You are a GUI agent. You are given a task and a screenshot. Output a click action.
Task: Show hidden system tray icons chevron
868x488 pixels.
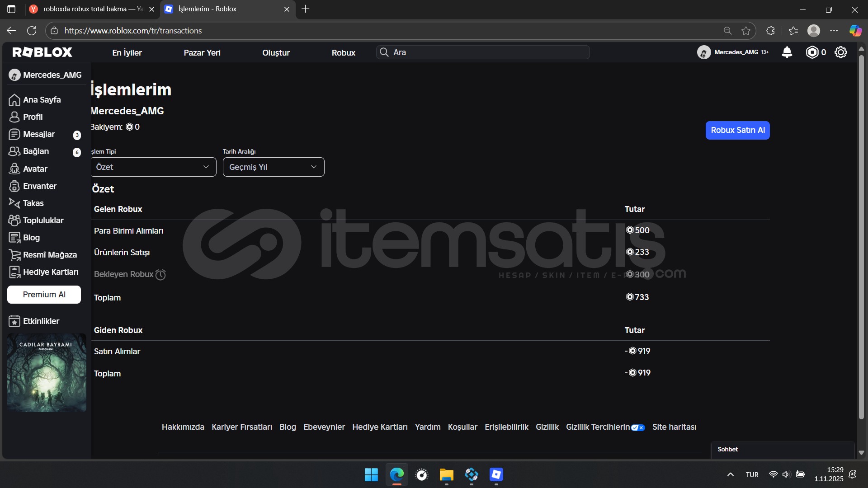pos(730,474)
